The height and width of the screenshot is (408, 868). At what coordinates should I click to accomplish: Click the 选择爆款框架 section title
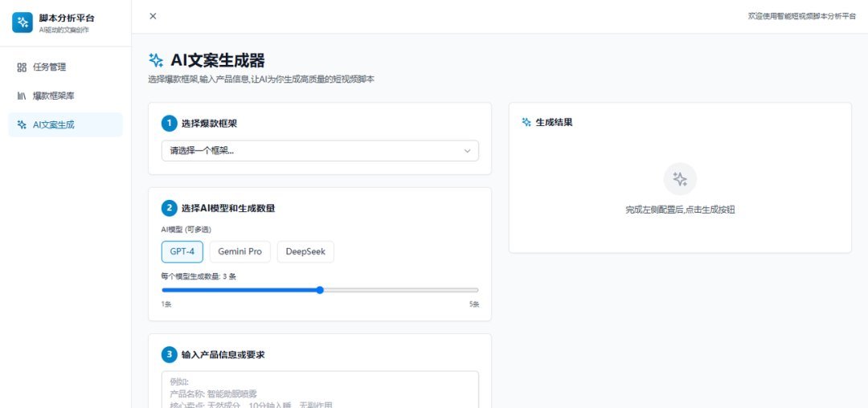[x=209, y=124]
